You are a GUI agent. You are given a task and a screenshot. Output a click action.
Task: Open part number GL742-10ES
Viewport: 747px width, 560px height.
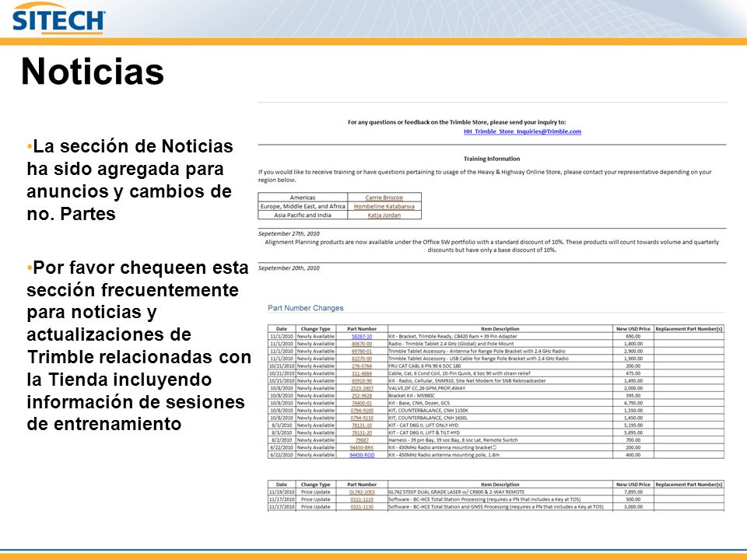(x=362, y=492)
